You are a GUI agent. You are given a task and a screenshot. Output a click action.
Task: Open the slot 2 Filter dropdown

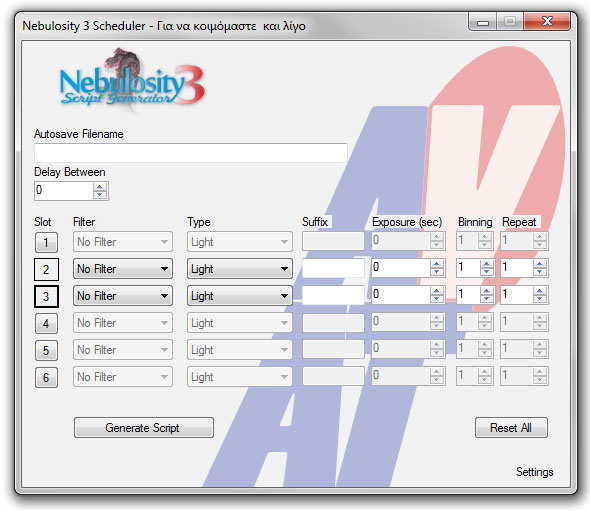coord(123,269)
